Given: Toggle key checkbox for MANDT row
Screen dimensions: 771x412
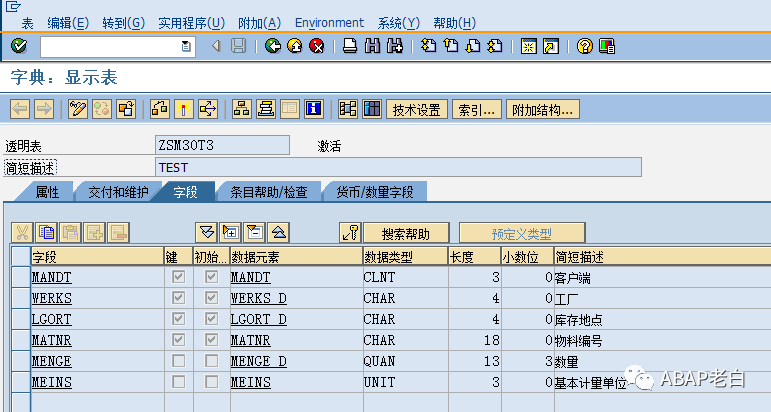Looking at the screenshot, I should (x=178, y=277).
